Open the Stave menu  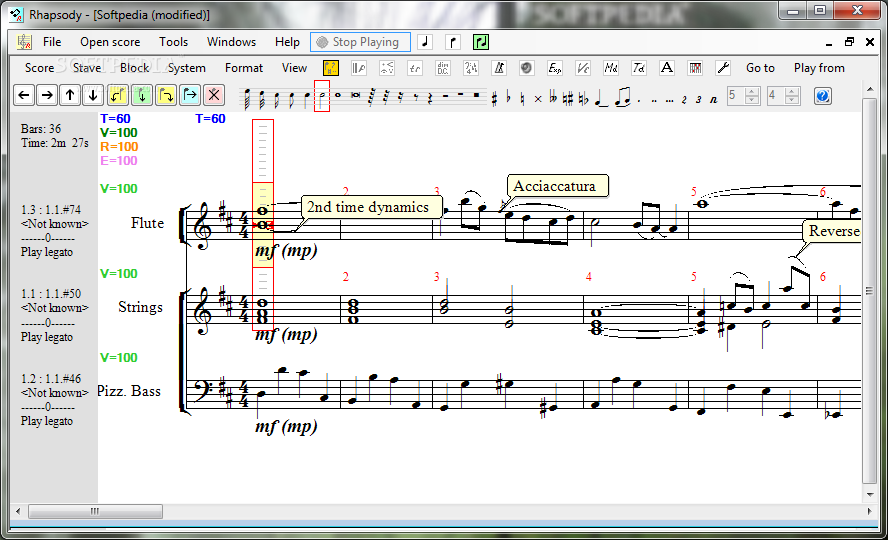pos(87,68)
